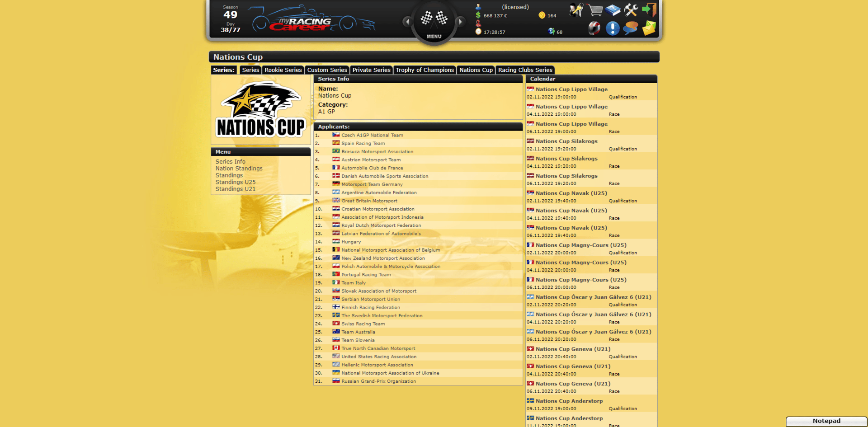Open the hammer and wrench settings icon
Screen dimensions: 868x427
[x=631, y=10]
